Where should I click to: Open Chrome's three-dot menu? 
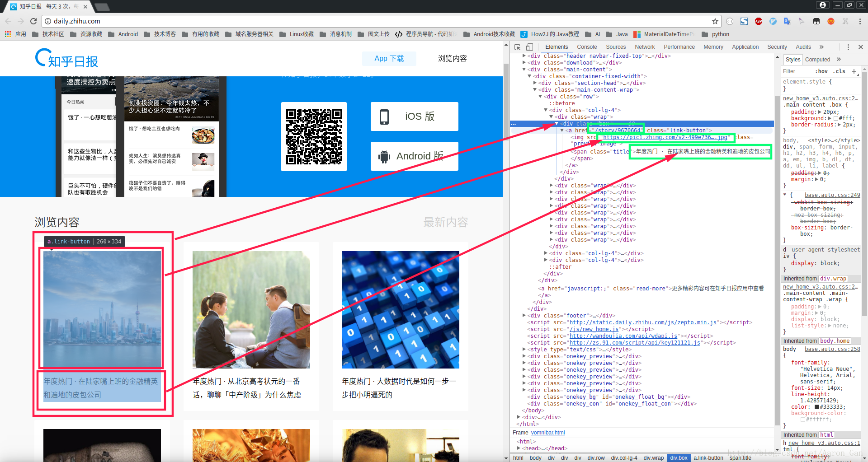860,21
